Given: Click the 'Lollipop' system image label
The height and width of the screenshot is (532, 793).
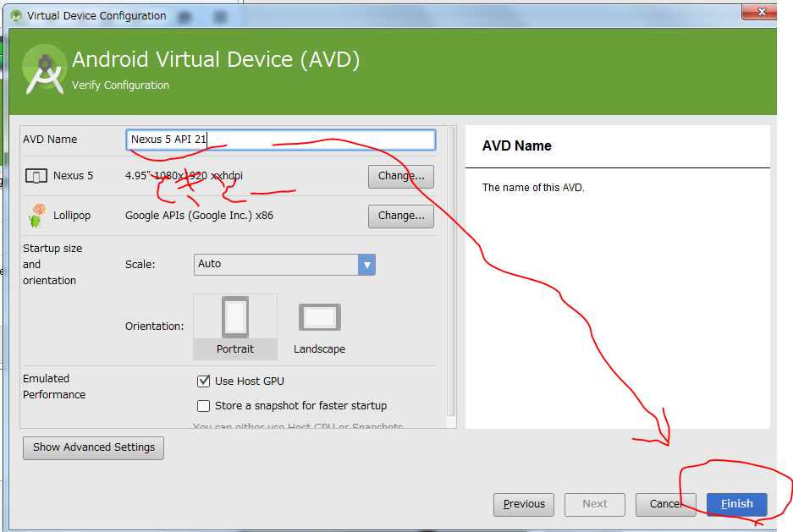Looking at the screenshot, I should point(72,216).
